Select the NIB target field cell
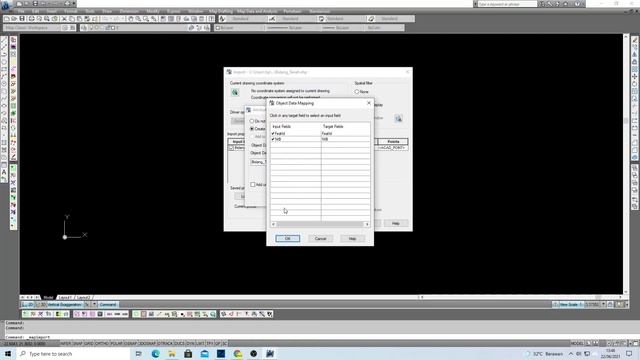Viewport: 640px width, 360px height. 345,139
